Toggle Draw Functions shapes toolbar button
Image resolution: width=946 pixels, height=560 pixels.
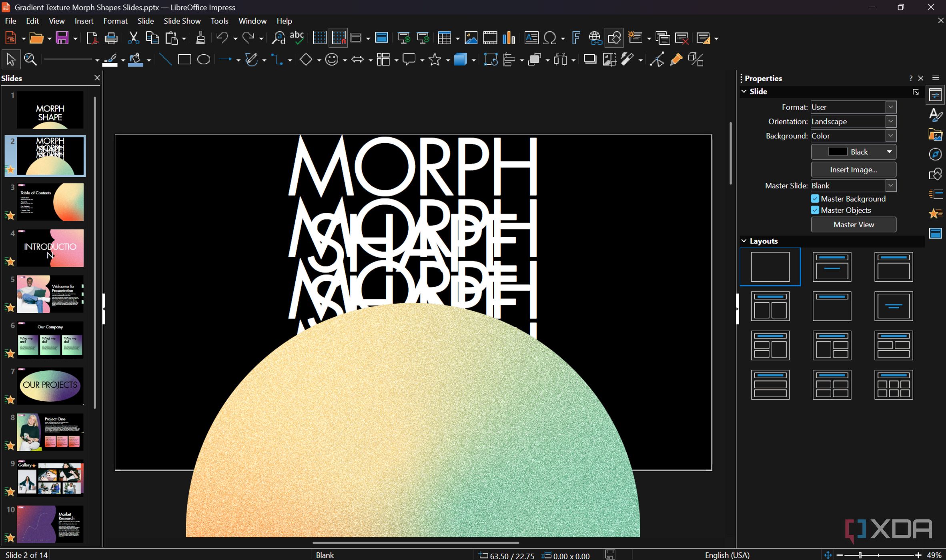click(614, 38)
